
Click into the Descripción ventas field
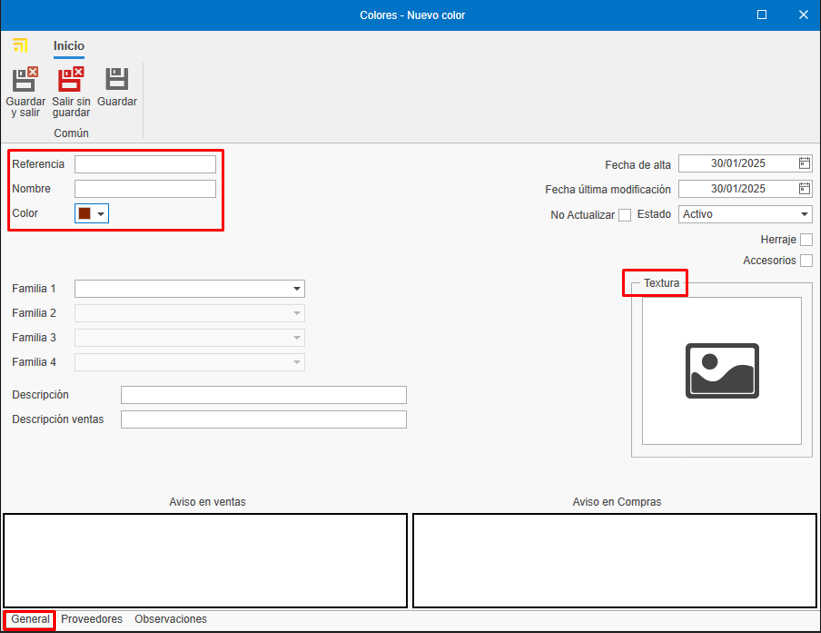coord(264,420)
